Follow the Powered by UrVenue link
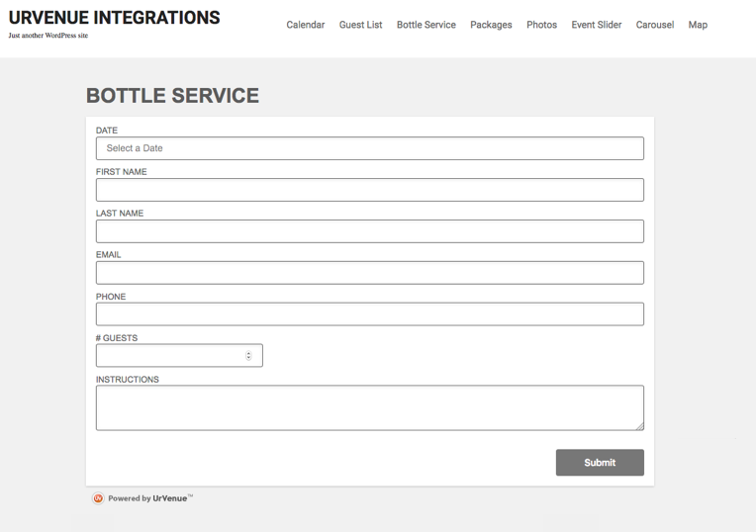The width and height of the screenshot is (756, 532). (x=149, y=498)
